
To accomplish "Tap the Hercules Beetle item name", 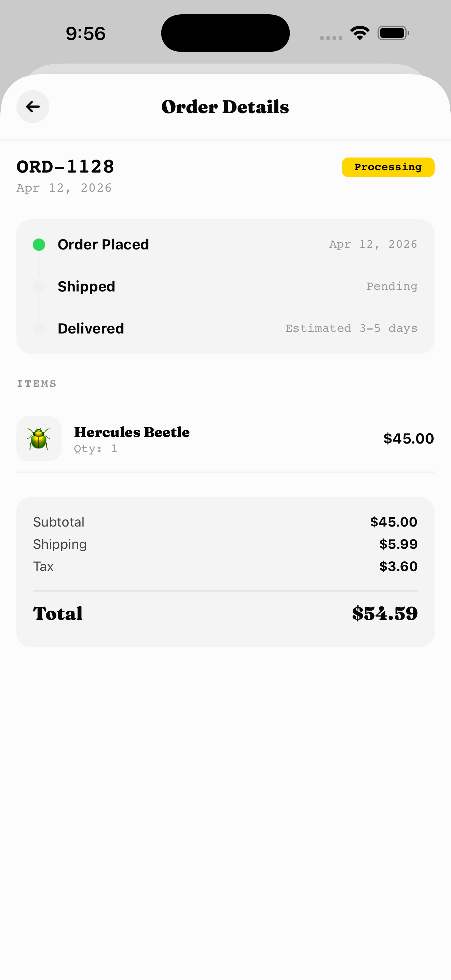I will [x=132, y=432].
